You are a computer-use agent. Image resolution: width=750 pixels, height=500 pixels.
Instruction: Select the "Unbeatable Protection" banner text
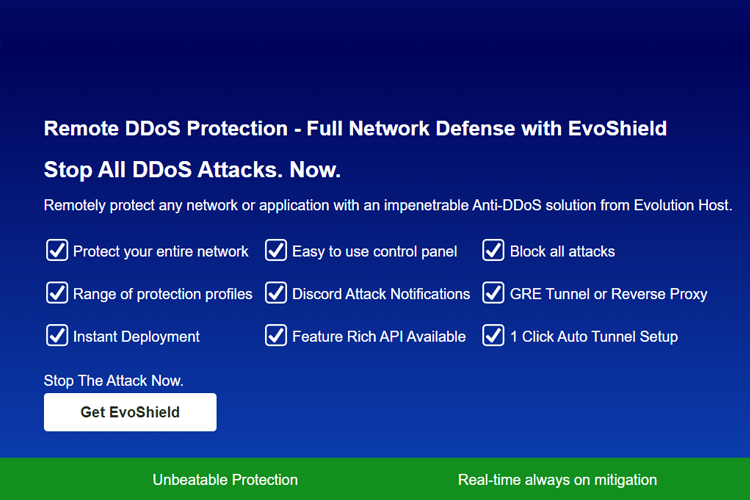tap(225, 480)
